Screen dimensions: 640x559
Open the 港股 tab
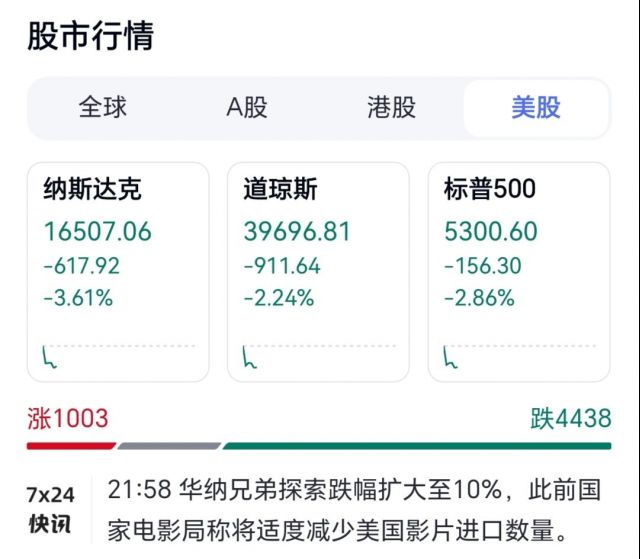click(391, 108)
